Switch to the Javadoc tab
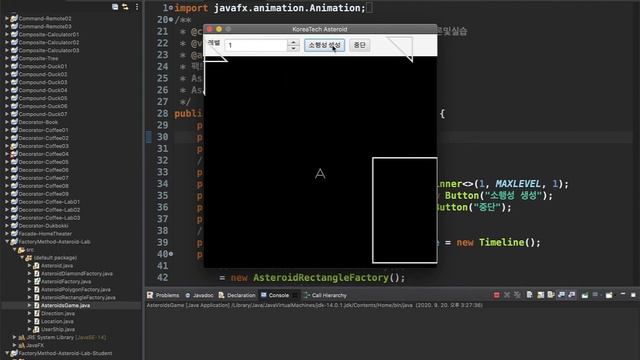This screenshot has height=360, width=640. [x=199, y=295]
